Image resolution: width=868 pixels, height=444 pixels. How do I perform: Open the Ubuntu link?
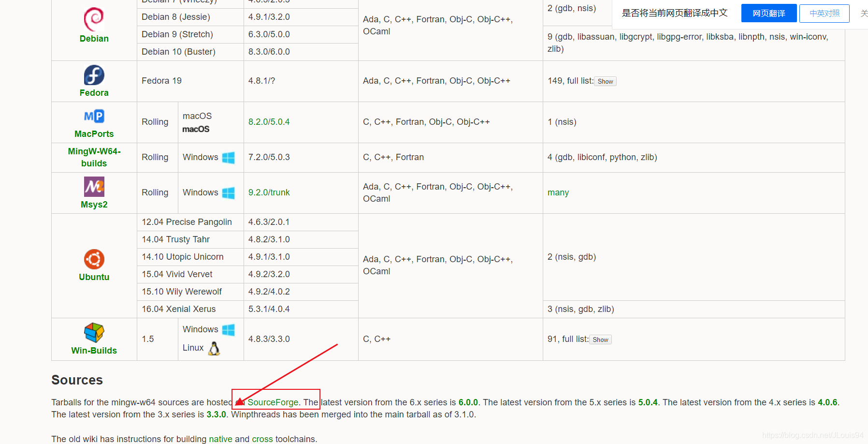(x=94, y=277)
